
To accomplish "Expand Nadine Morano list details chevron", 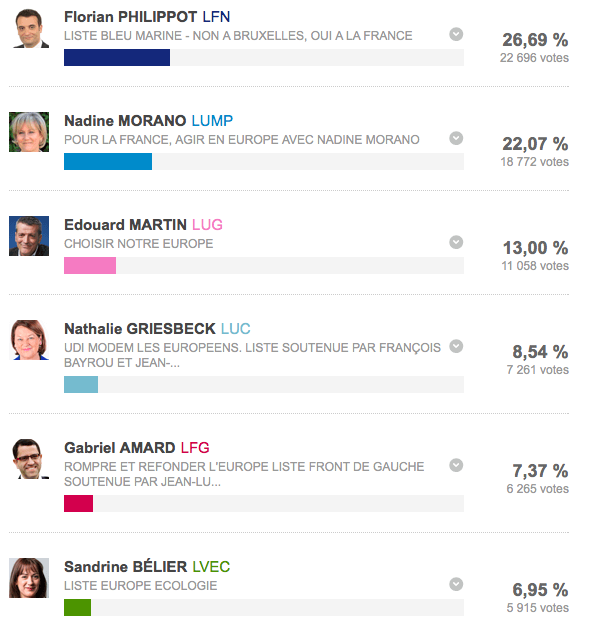I will tap(456, 138).
